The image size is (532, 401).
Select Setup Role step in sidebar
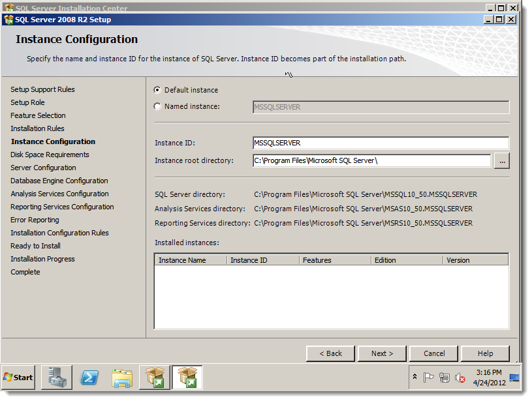click(27, 102)
